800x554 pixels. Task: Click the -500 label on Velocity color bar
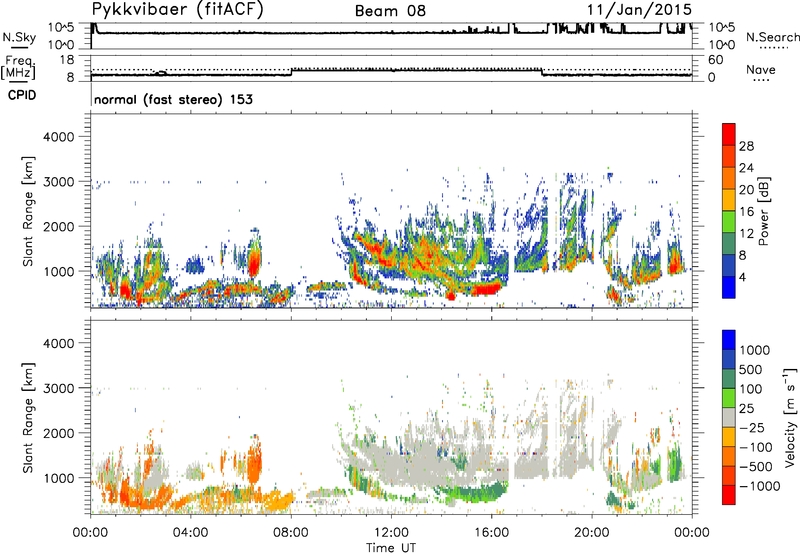[757, 466]
